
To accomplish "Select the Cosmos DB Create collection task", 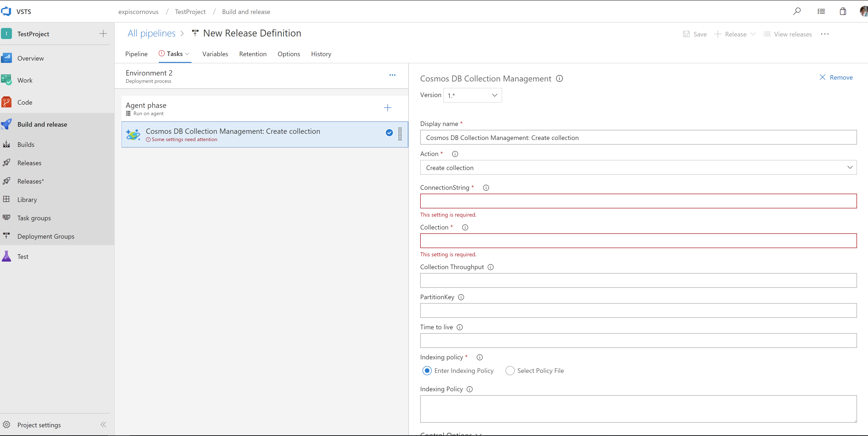I will [264, 134].
